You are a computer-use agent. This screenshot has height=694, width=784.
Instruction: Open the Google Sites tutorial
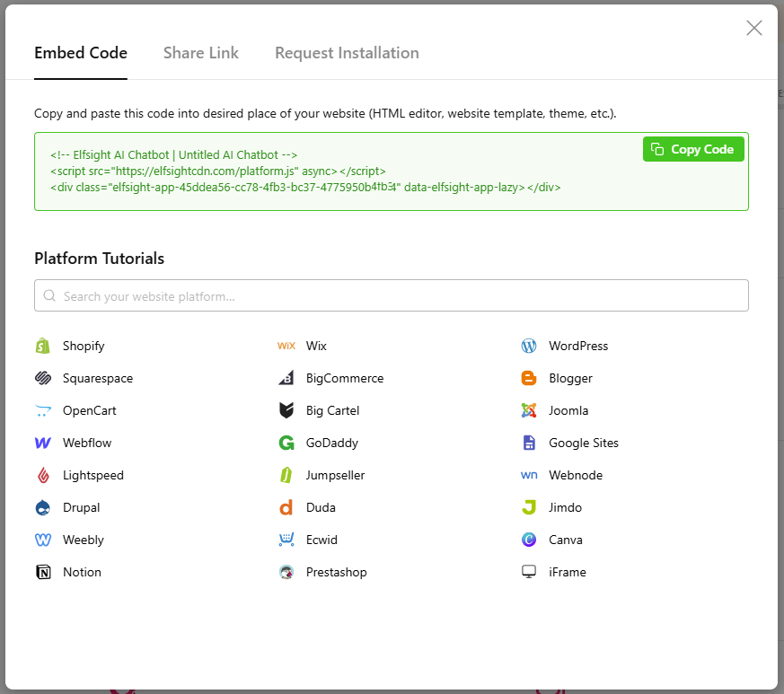coord(583,443)
